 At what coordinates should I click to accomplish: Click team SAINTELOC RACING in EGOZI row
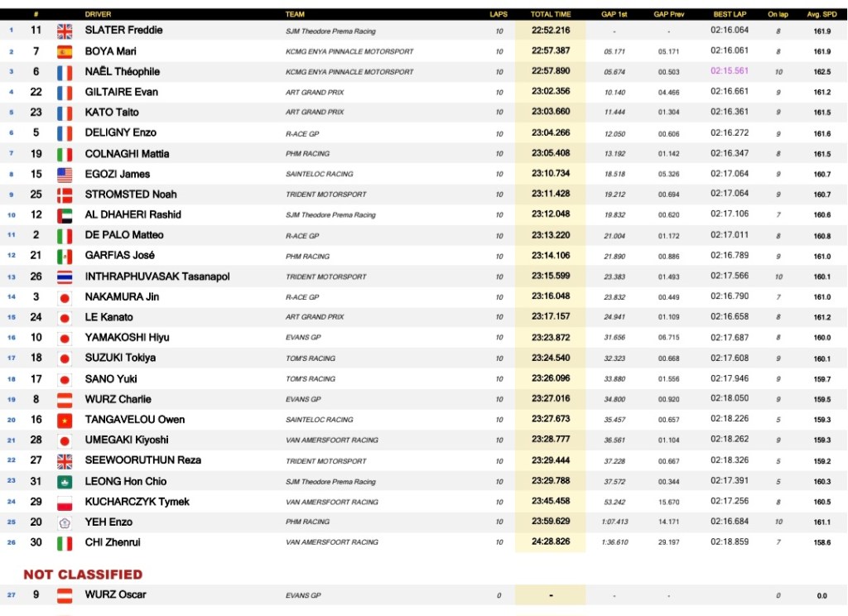click(x=319, y=174)
